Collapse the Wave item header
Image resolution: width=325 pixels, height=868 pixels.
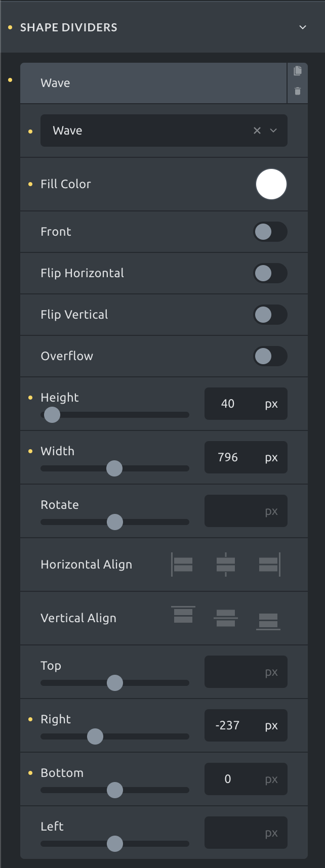(153, 83)
